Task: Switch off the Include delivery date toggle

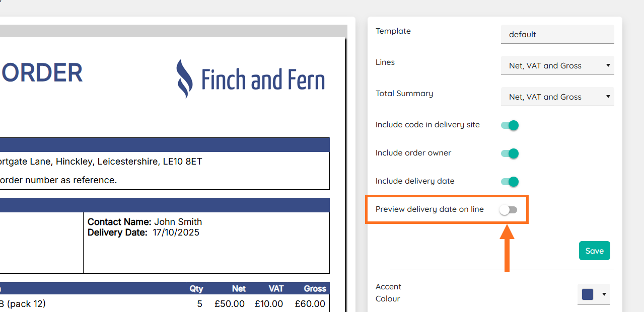Action: tap(510, 182)
